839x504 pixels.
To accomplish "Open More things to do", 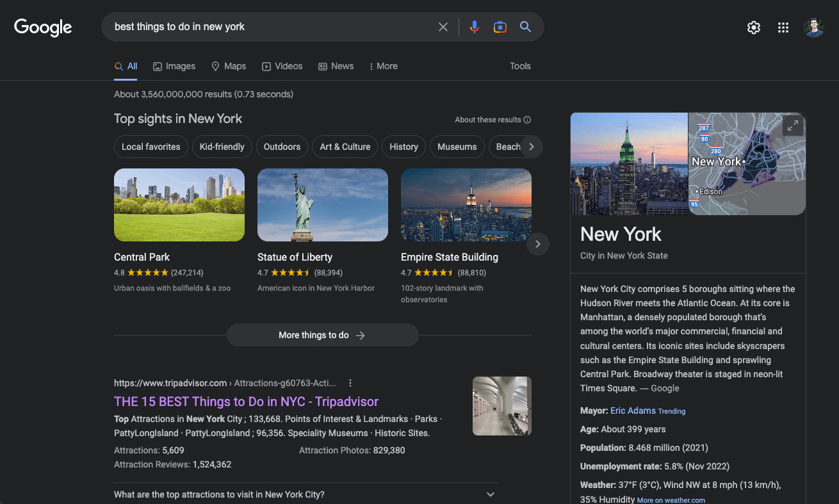I will [x=322, y=335].
